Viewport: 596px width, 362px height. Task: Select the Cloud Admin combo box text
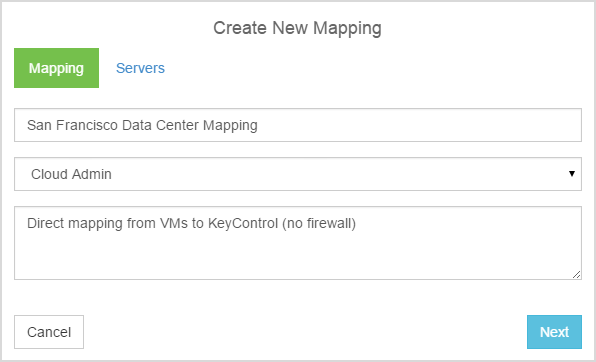71,174
